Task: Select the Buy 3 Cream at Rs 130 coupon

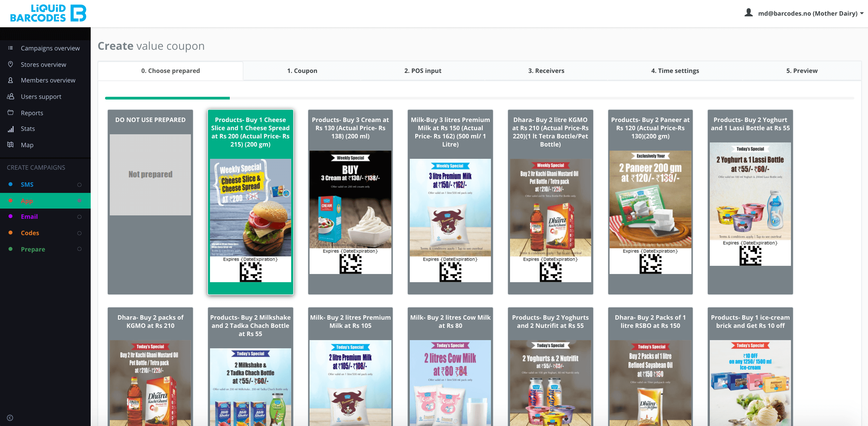Action: 350,202
